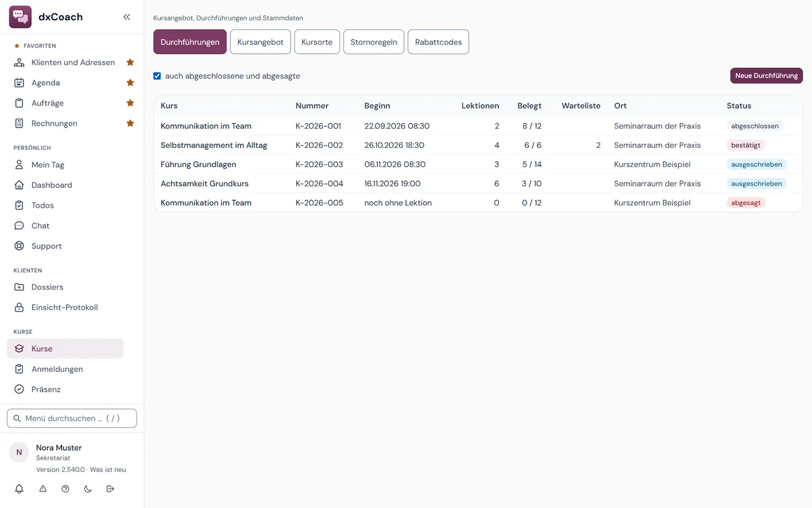Open the 'Was ist neu' link
812x508 pixels.
click(108, 470)
